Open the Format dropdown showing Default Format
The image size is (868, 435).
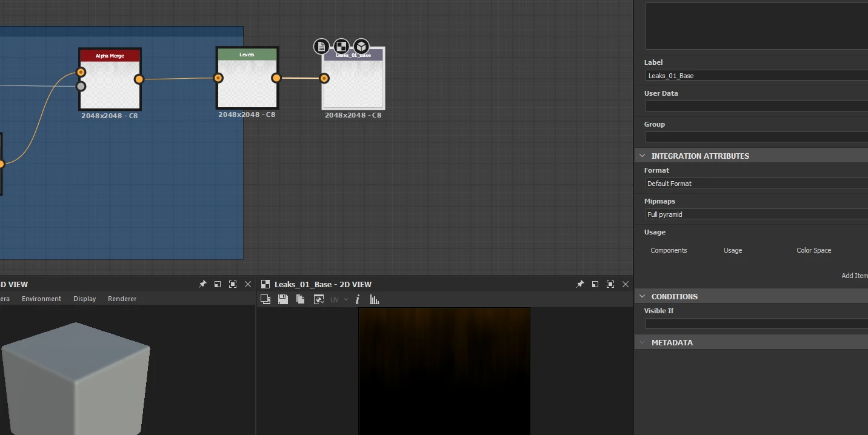[756, 184]
